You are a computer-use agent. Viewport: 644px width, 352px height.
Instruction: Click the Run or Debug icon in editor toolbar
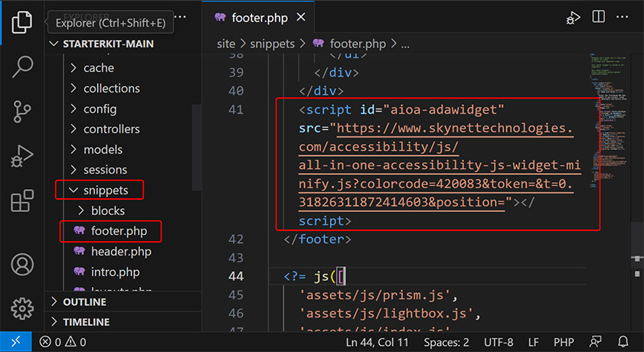point(573,18)
